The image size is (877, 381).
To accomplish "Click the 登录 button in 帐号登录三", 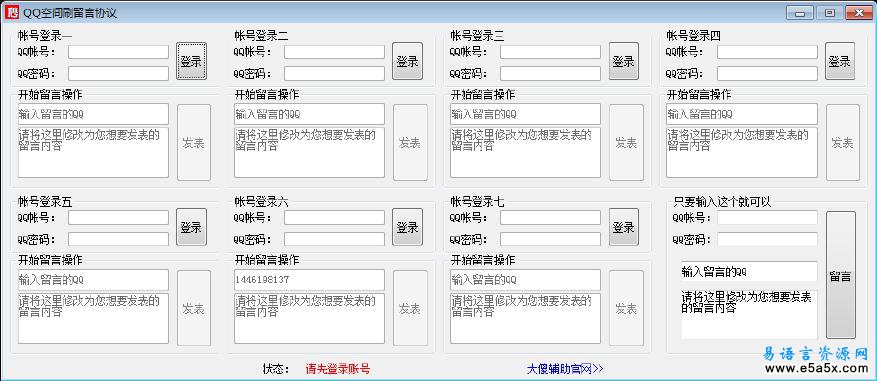I will click(624, 61).
